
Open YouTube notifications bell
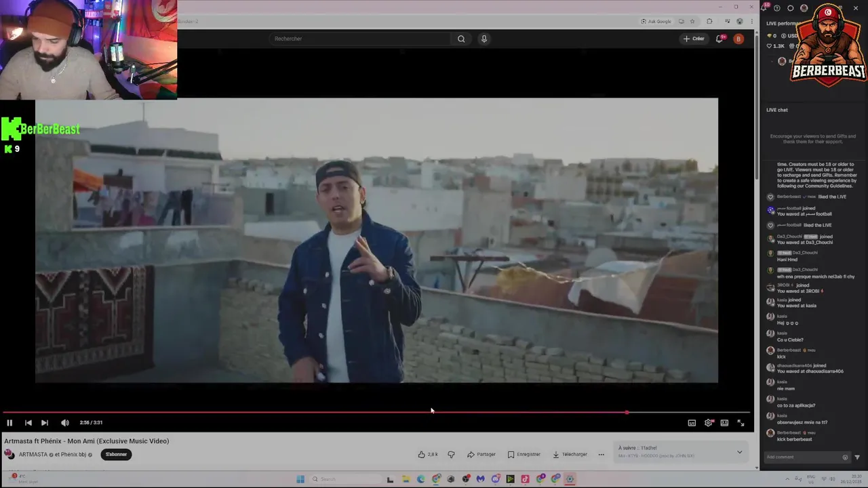tap(719, 39)
